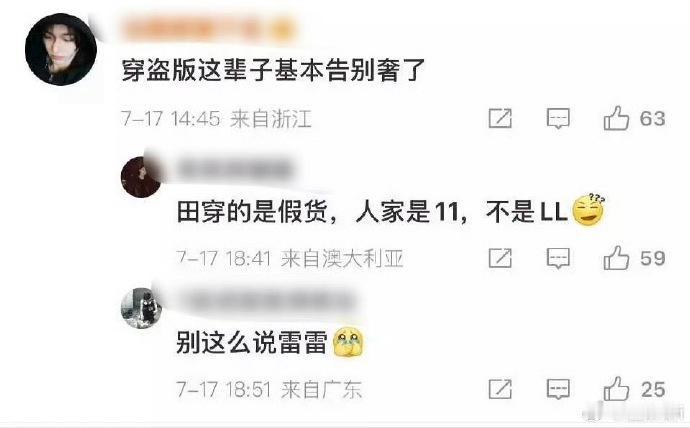The image size is (690, 428).
Task: Open the third commenter's avatar
Action: coord(141,308)
